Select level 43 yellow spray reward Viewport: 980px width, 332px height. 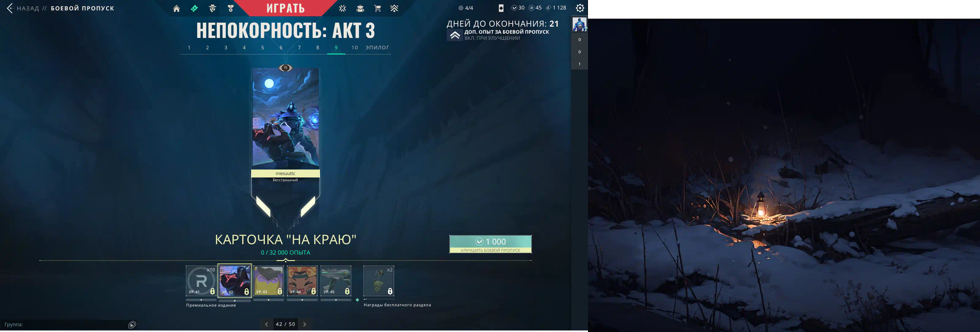point(269,281)
